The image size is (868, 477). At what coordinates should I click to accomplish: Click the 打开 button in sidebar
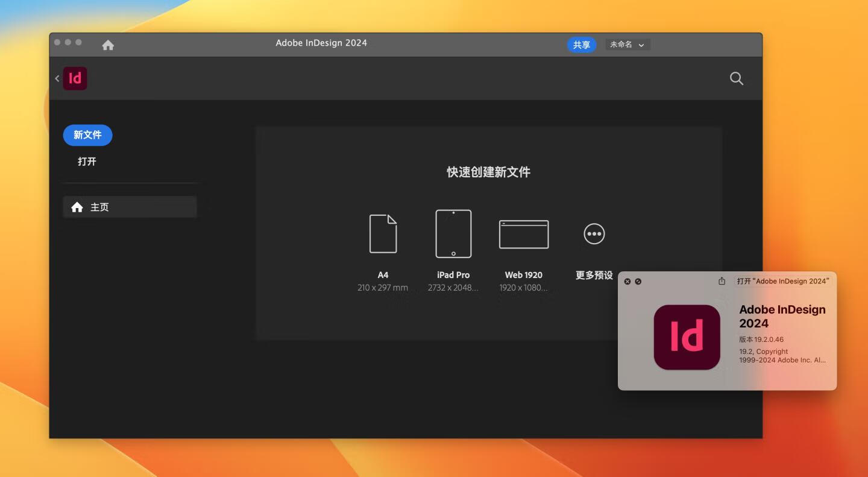pos(87,162)
